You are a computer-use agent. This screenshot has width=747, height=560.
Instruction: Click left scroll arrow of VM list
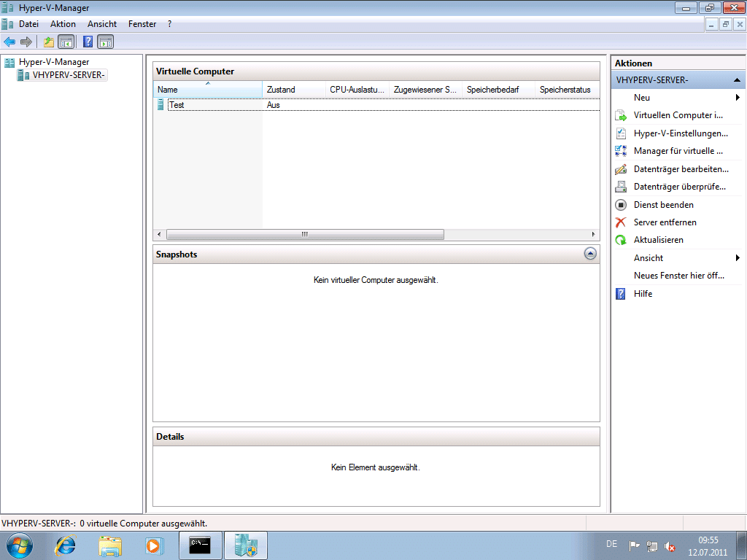click(x=159, y=234)
